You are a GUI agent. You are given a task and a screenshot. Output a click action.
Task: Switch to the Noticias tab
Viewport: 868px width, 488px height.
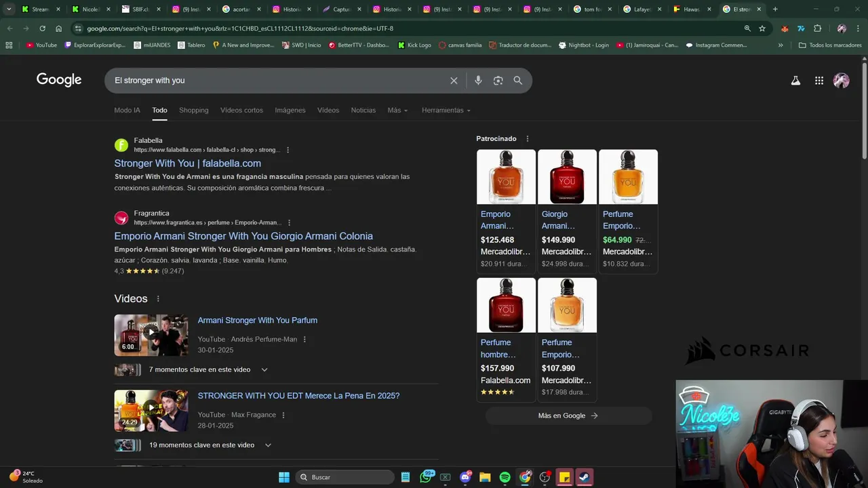[x=363, y=110]
